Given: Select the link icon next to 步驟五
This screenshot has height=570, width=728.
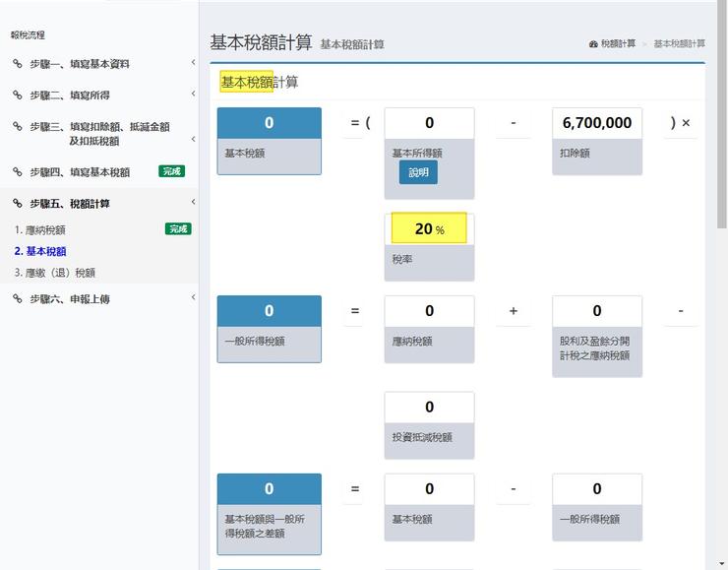Looking at the screenshot, I should pyautogui.click(x=18, y=204).
